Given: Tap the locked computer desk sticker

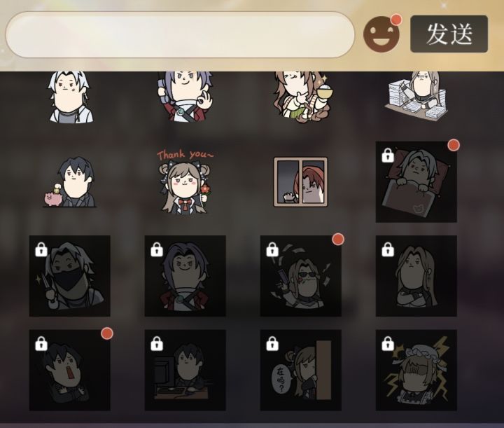Looking at the screenshot, I should click(x=185, y=370).
